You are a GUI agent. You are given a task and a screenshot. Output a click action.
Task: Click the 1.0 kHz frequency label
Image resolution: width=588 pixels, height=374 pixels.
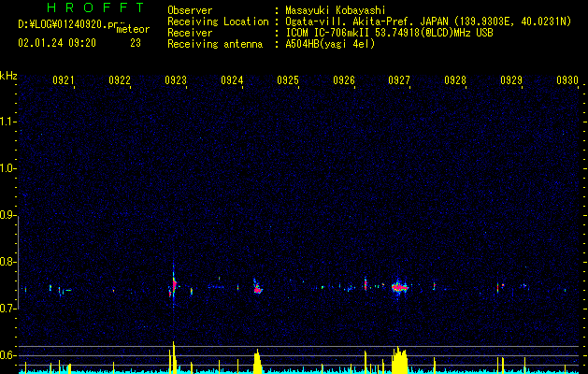(x=7, y=168)
